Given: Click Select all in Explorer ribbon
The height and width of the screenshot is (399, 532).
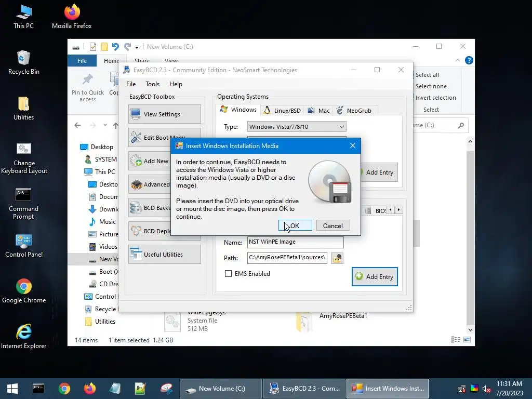Looking at the screenshot, I should 427,75.
